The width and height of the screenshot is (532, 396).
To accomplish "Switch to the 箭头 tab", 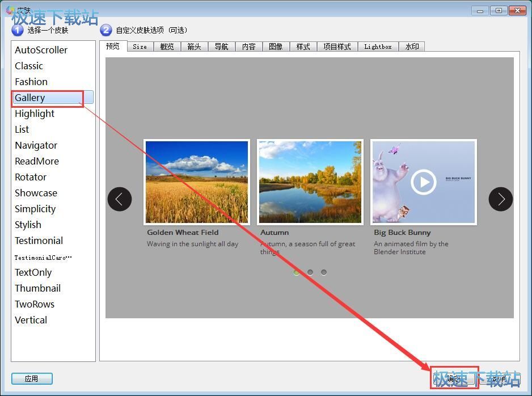I will 195,47.
